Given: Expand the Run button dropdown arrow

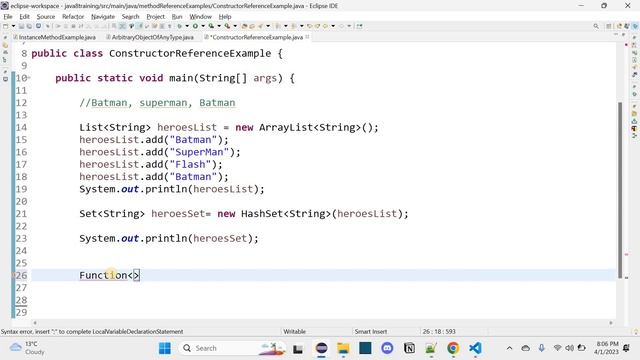Looking at the screenshot, I should tap(203, 26).
